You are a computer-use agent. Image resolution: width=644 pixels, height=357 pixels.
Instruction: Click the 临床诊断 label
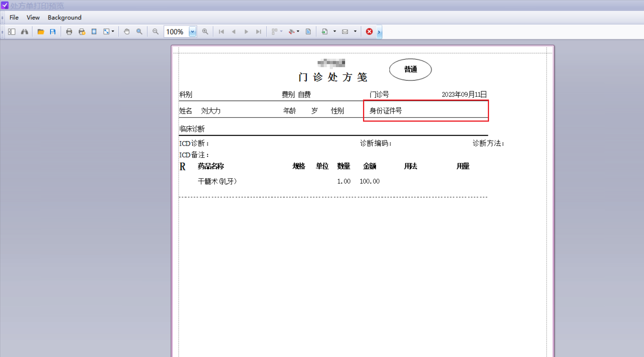pos(192,129)
